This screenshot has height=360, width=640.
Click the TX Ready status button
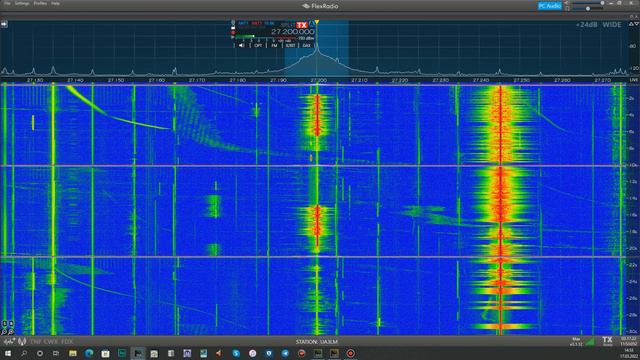pyautogui.click(x=607, y=341)
